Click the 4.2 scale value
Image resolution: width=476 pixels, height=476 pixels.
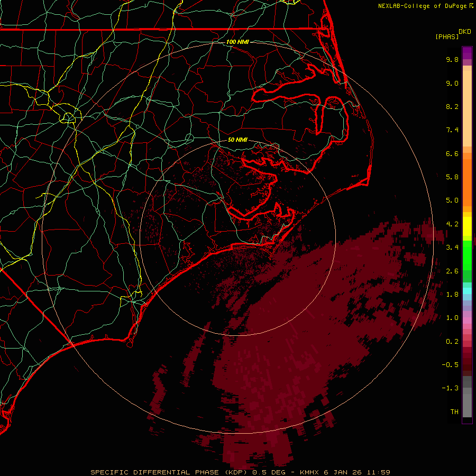452,224
